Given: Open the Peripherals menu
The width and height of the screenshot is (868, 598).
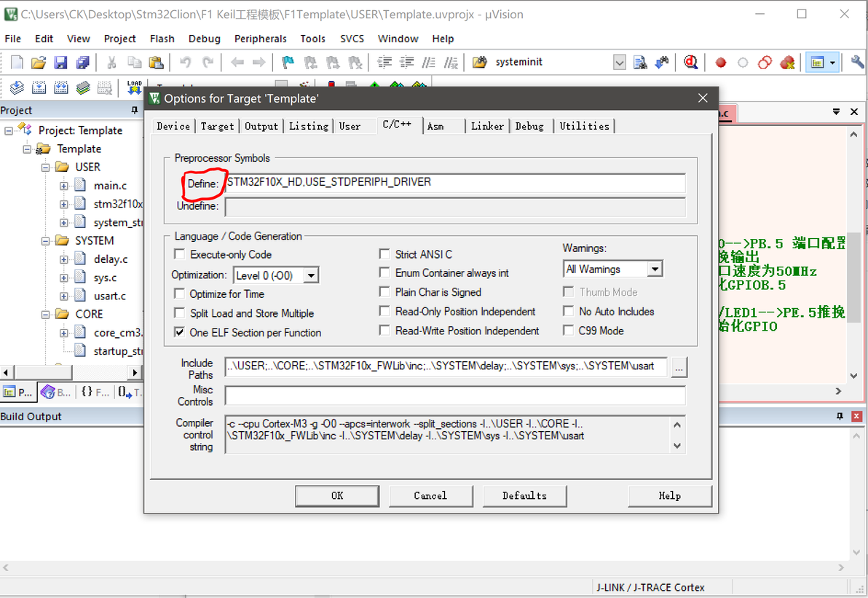Looking at the screenshot, I should coord(260,39).
